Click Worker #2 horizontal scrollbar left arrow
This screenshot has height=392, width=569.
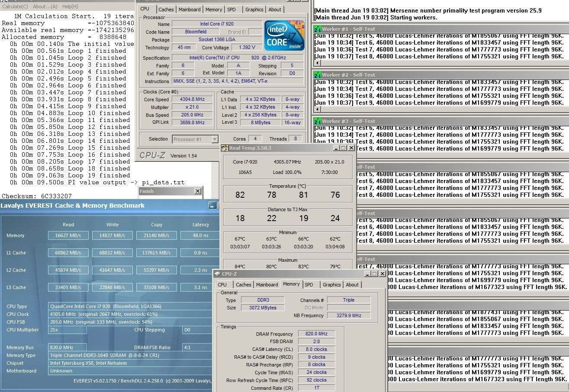click(x=317, y=109)
